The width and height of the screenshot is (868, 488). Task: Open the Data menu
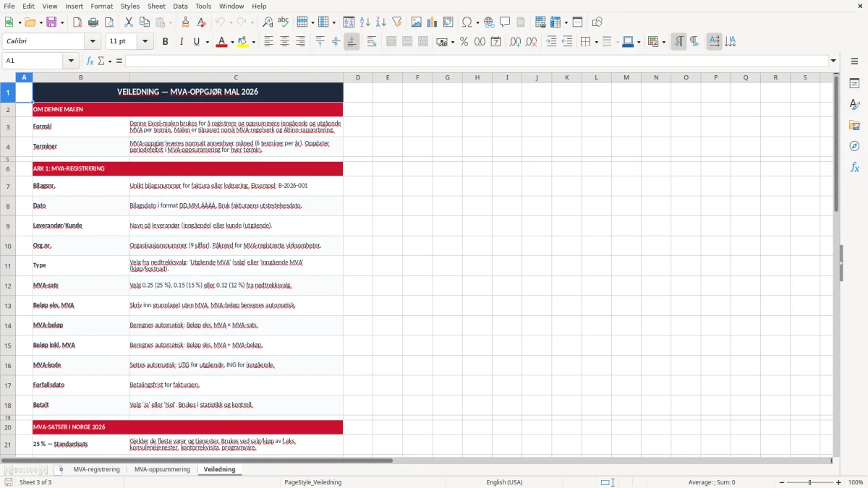[181, 6]
